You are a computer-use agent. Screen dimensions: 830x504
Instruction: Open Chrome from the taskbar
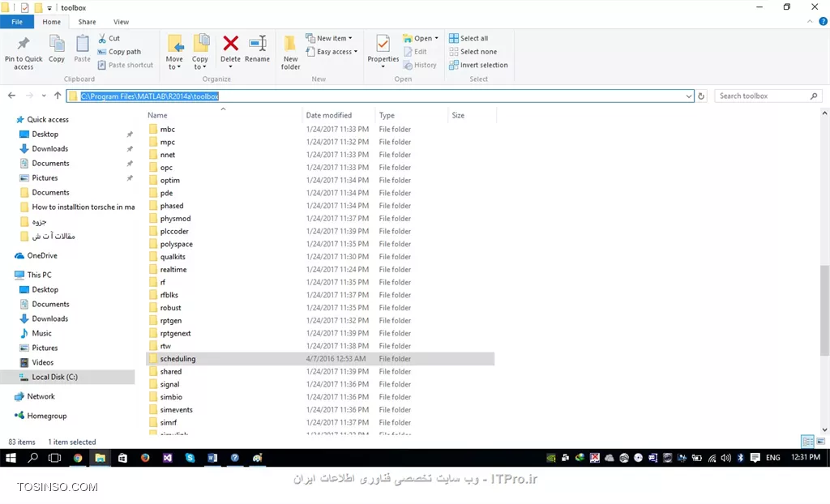(x=78, y=458)
